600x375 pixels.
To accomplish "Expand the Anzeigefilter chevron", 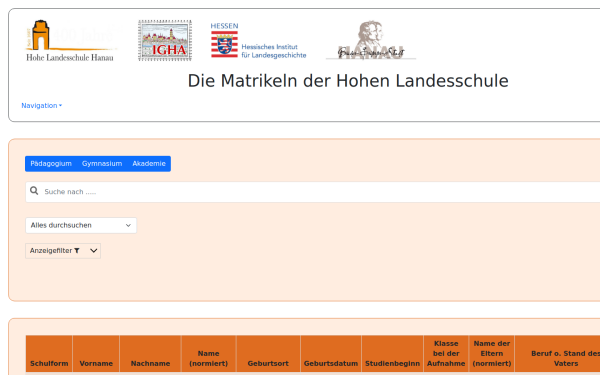I will click(x=94, y=251).
